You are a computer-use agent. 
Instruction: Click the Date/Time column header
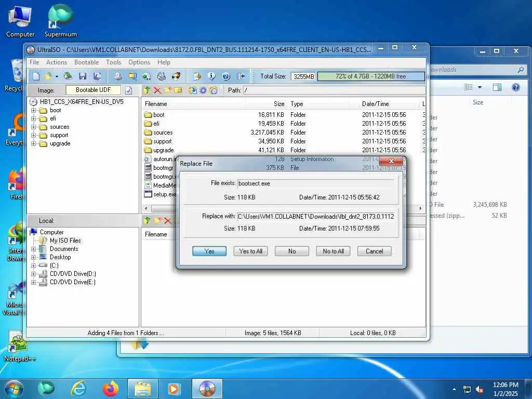[375, 104]
